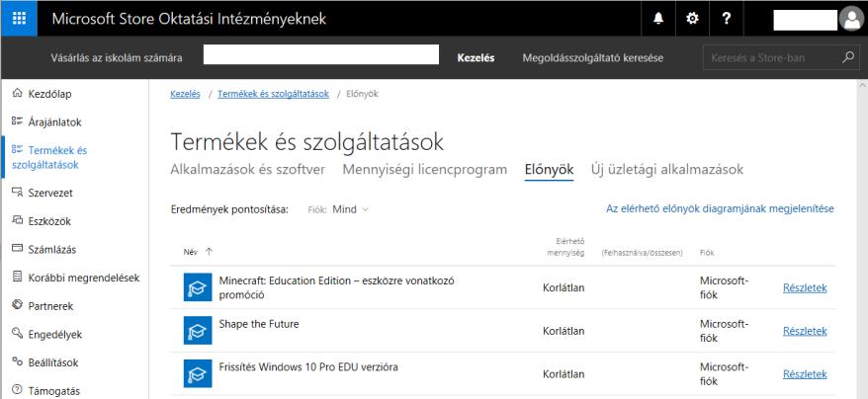This screenshot has height=399, width=868.
Task: Open Támogatás in sidebar
Action: pyautogui.click(x=54, y=391)
